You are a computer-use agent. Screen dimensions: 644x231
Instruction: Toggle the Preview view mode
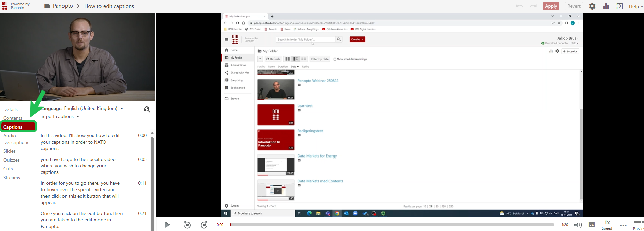pos(639,225)
